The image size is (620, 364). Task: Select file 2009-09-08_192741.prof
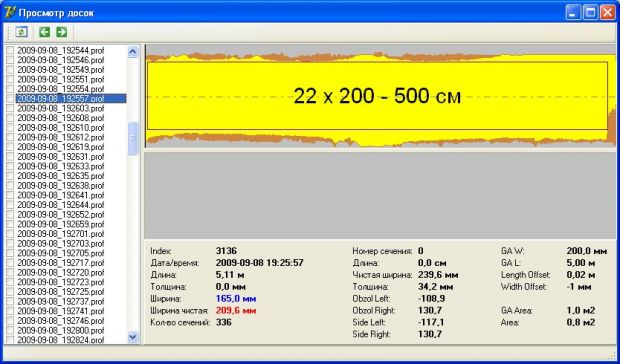coord(61,311)
